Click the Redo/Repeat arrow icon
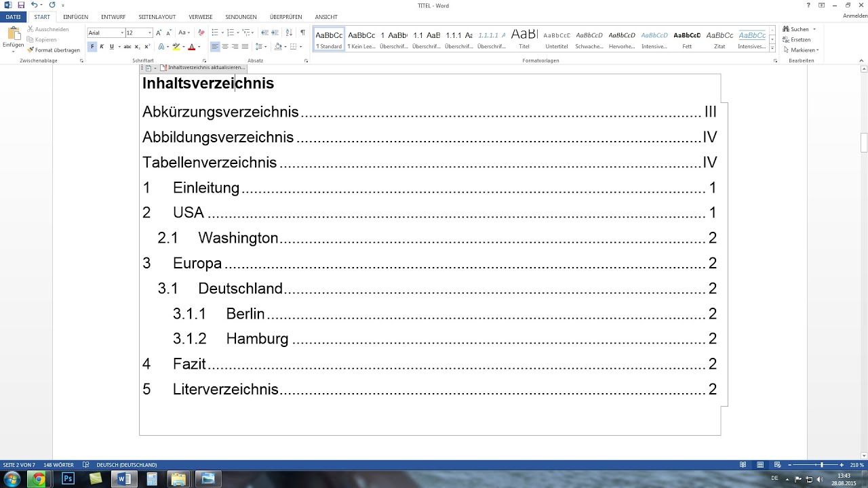The height and width of the screenshot is (488, 868). (x=52, y=5)
